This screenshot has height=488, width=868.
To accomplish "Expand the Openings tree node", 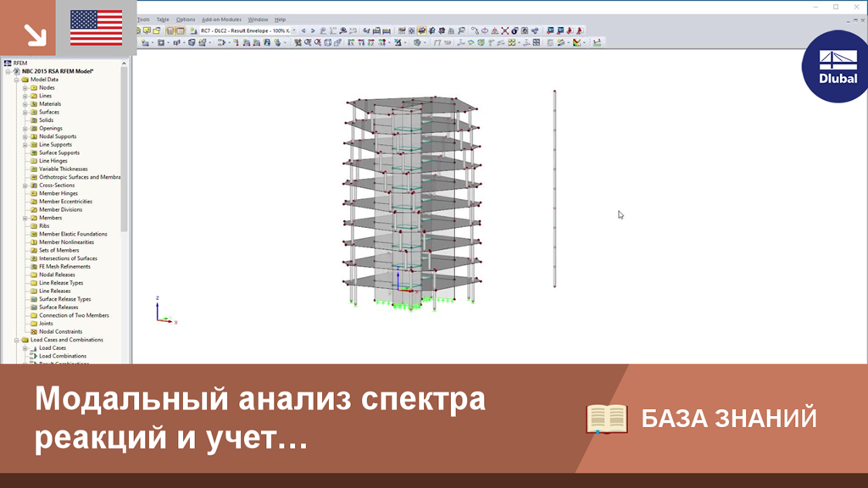I will point(25,129).
